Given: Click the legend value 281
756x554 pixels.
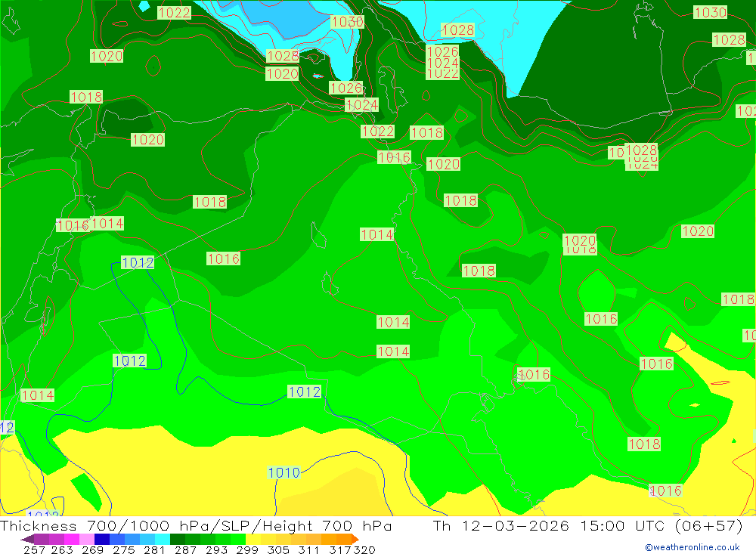Looking at the screenshot, I should [154, 549].
